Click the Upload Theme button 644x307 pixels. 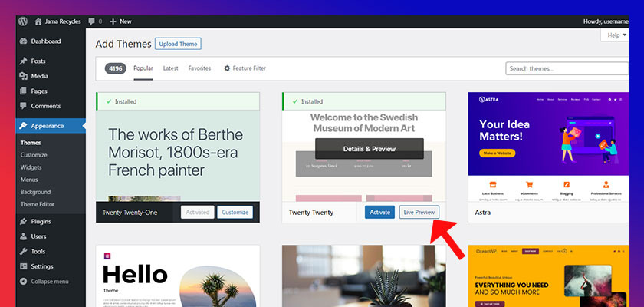coord(178,44)
